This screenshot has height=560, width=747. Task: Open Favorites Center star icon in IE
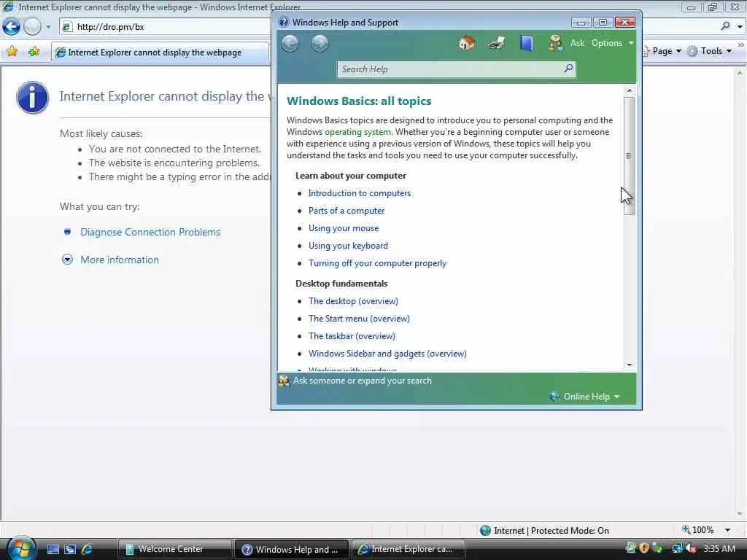point(12,52)
